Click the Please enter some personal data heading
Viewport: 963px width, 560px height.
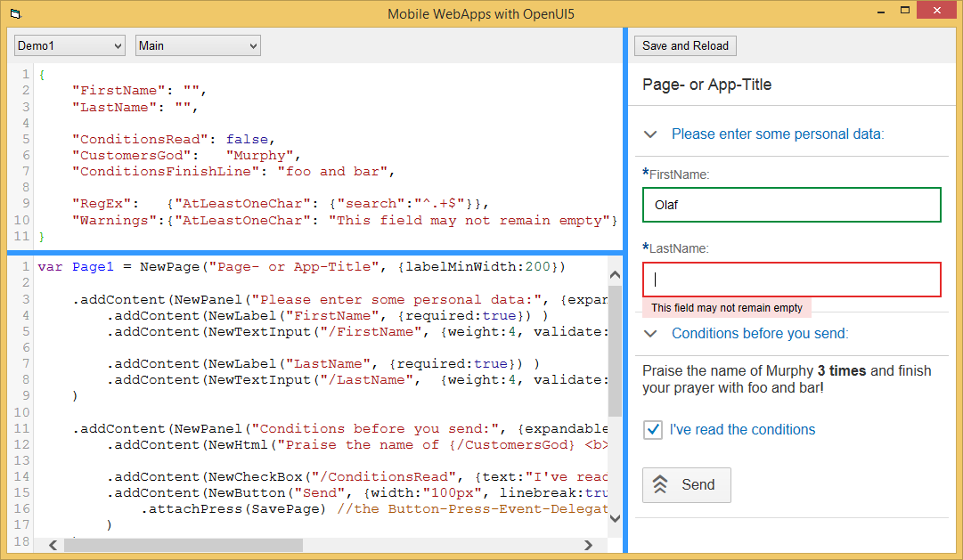[x=777, y=134]
